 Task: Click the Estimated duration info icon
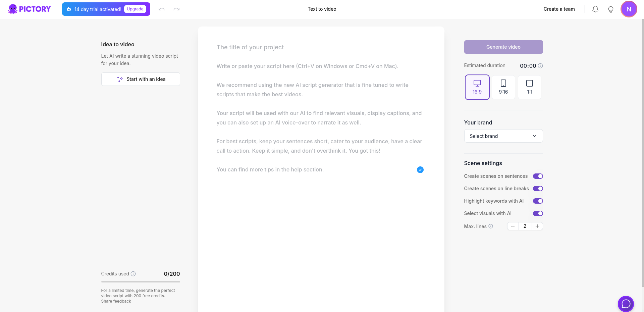coord(540,66)
